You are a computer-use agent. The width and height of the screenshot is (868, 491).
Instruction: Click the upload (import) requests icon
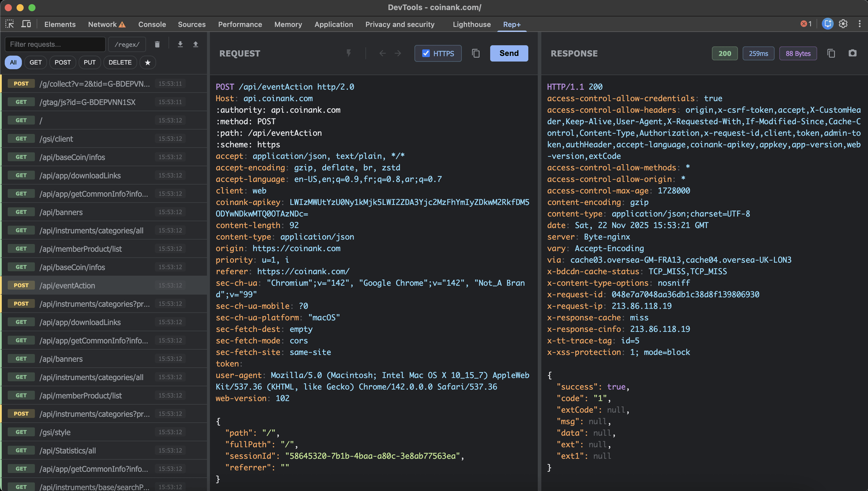[x=195, y=44]
